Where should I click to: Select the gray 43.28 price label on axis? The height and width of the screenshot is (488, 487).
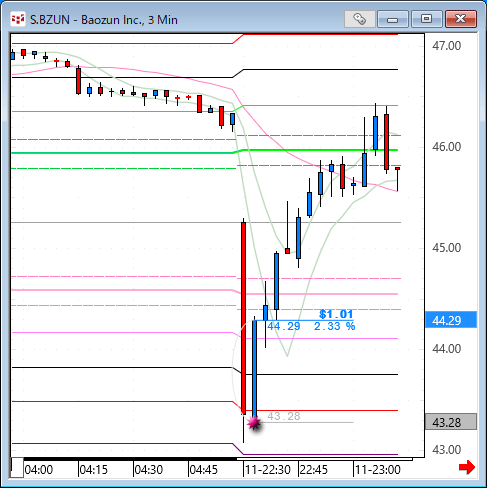point(451,422)
